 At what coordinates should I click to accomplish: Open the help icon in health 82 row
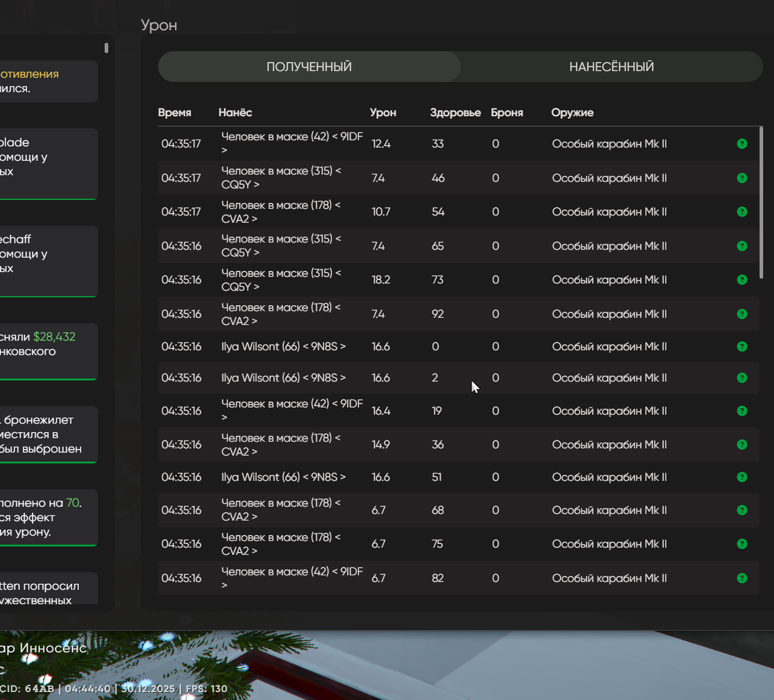point(742,578)
